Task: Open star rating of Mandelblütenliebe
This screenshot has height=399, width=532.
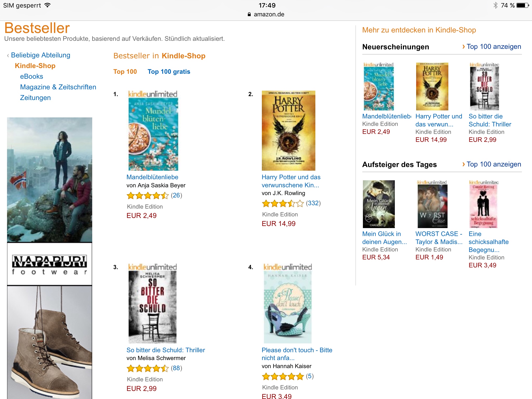Action: click(148, 195)
